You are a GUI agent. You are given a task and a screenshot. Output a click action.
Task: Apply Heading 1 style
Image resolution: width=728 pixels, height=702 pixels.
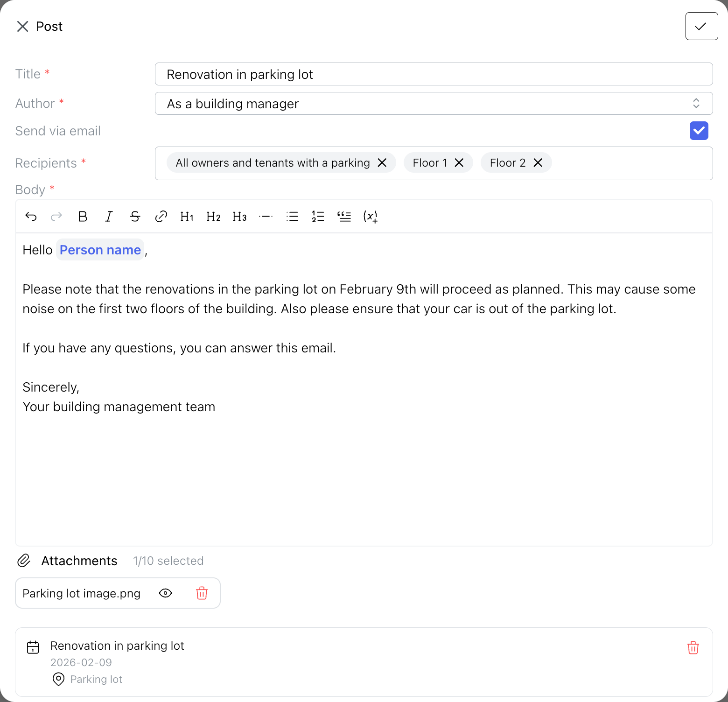[187, 217]
